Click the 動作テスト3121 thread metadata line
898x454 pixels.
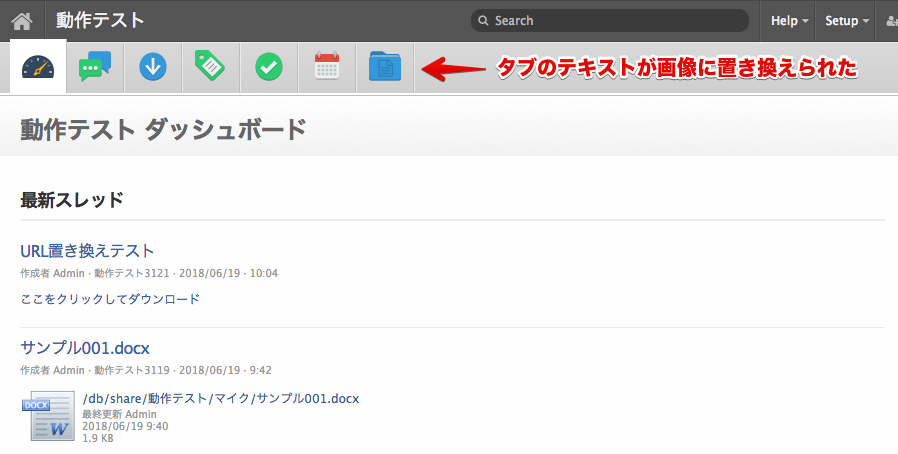pos(149,273)
